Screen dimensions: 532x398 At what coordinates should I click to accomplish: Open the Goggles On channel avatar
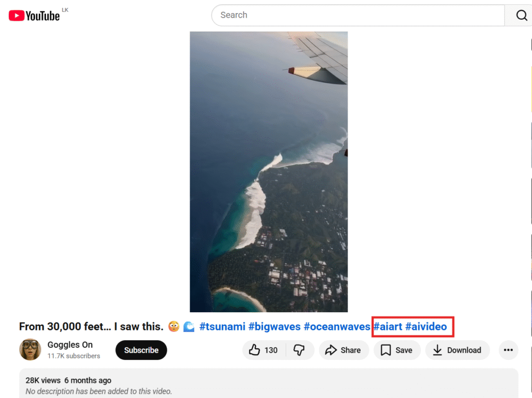pos(30,350)
